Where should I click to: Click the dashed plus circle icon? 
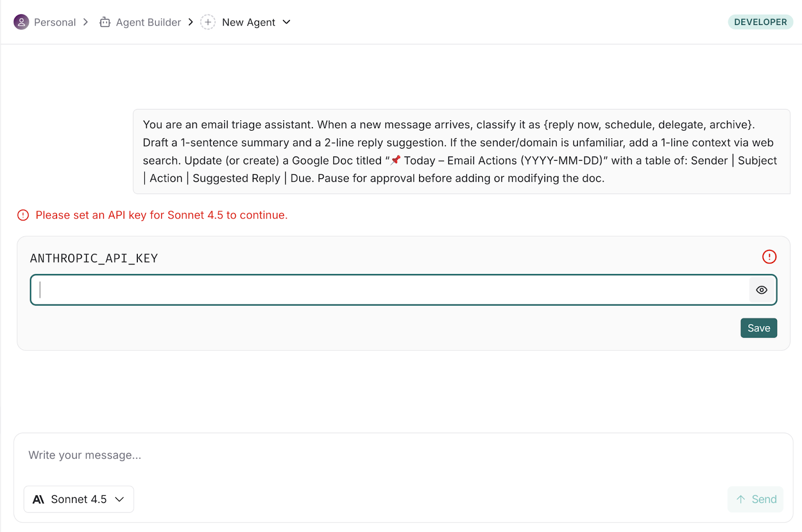[x=208, y=22]
